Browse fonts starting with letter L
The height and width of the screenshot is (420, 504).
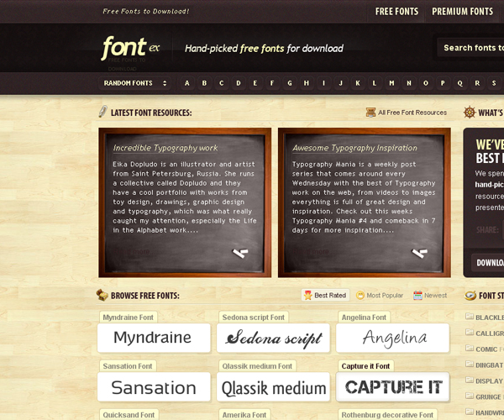[375, 83]
